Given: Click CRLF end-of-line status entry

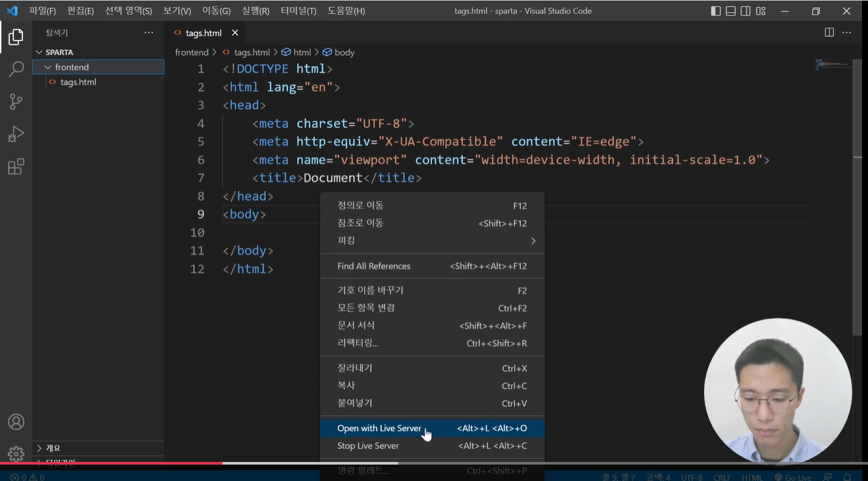Looking at the screenshot, I should (722, 477).
